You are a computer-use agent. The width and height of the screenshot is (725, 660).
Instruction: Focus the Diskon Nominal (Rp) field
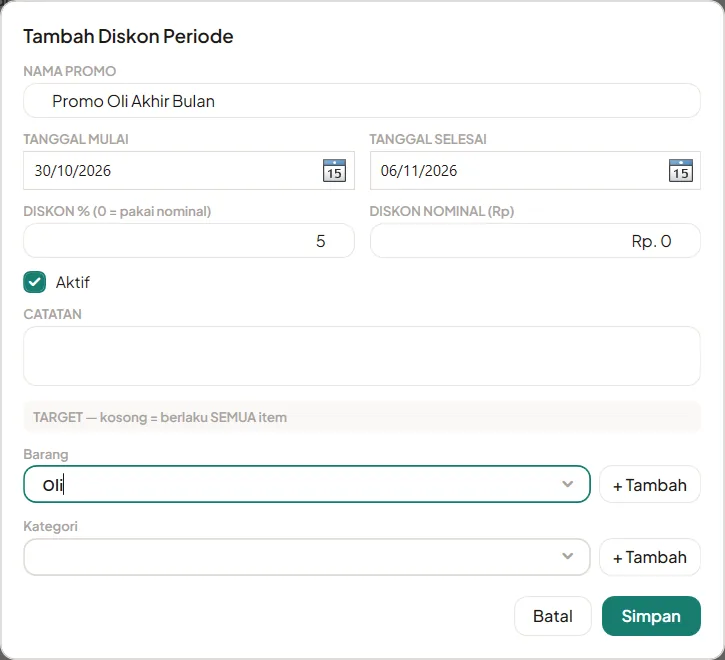535,241
